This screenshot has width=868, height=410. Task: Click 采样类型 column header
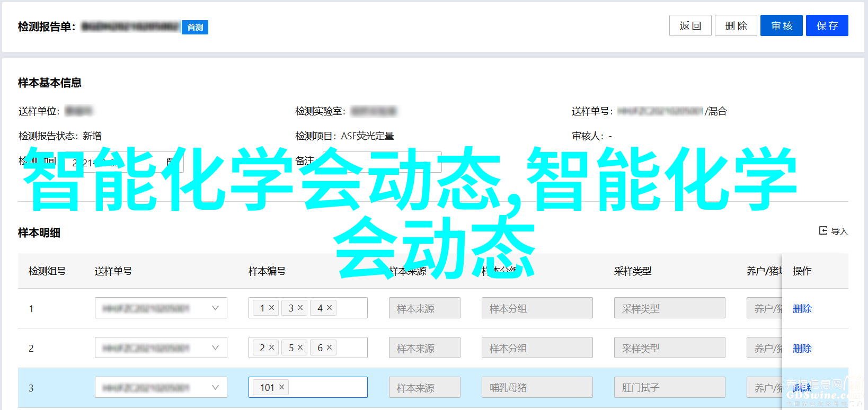[x=633, y=271]
